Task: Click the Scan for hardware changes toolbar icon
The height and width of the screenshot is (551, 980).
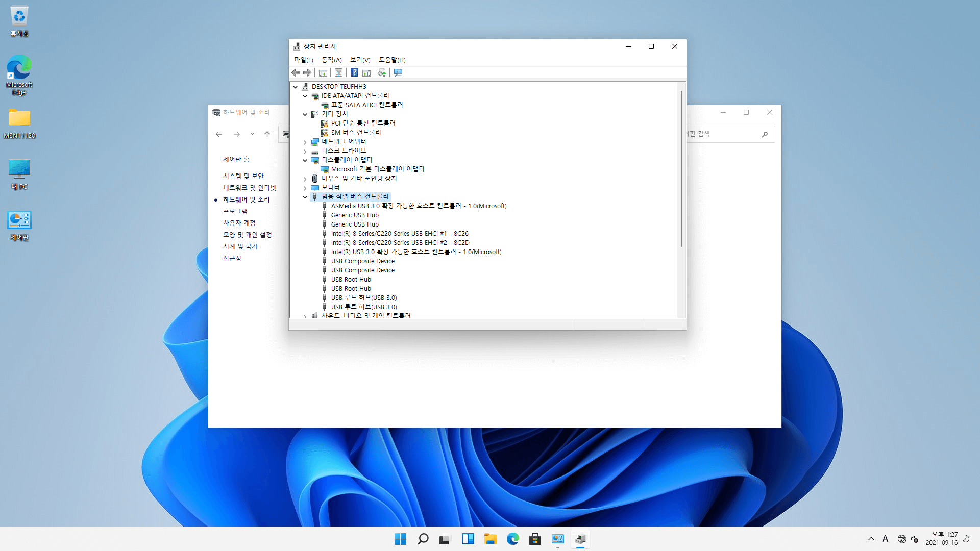Action: 398,73
